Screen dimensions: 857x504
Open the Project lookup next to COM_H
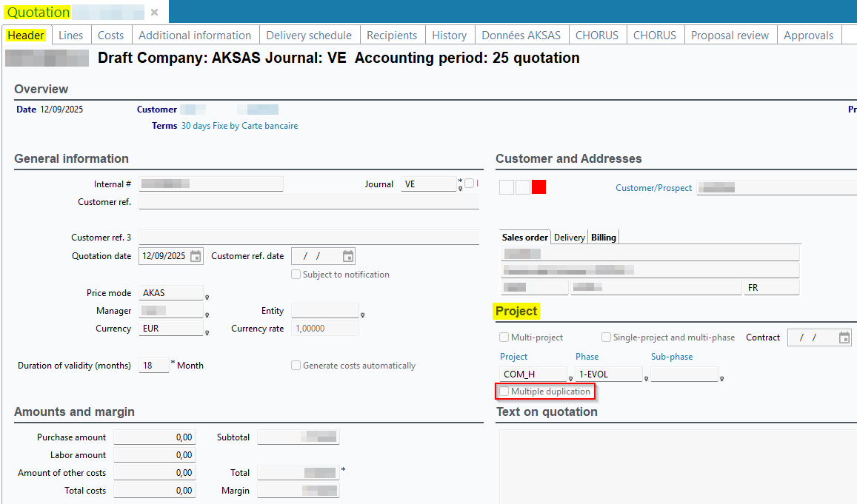(x=570, y=379)
